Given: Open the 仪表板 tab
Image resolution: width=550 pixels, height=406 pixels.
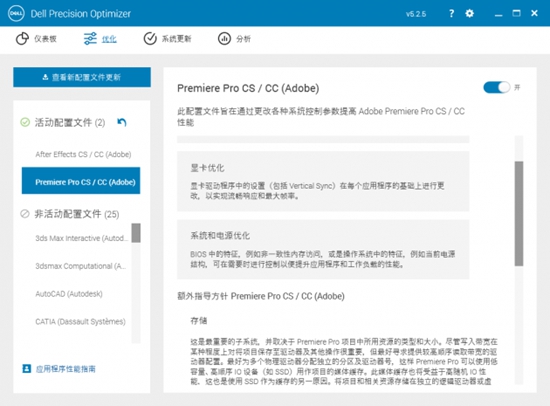Looking at the screenshot, I should click(36, 39).
